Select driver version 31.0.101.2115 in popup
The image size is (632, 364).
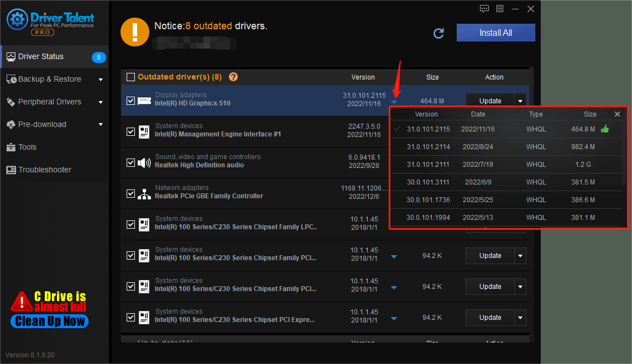[x=505, y=129]
